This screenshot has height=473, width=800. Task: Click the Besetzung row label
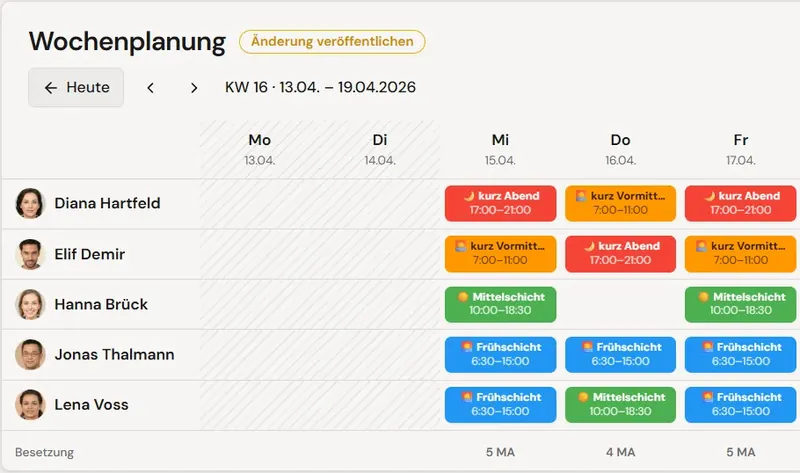point(44,453)
